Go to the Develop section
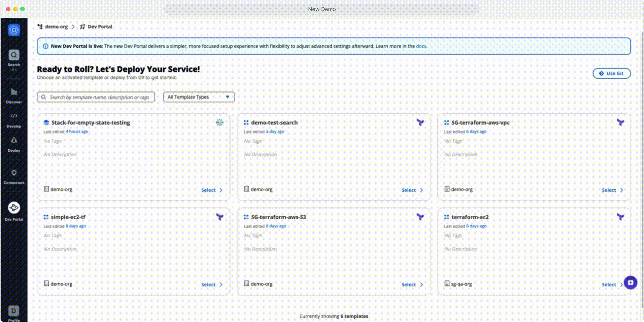 pos(14,116)
